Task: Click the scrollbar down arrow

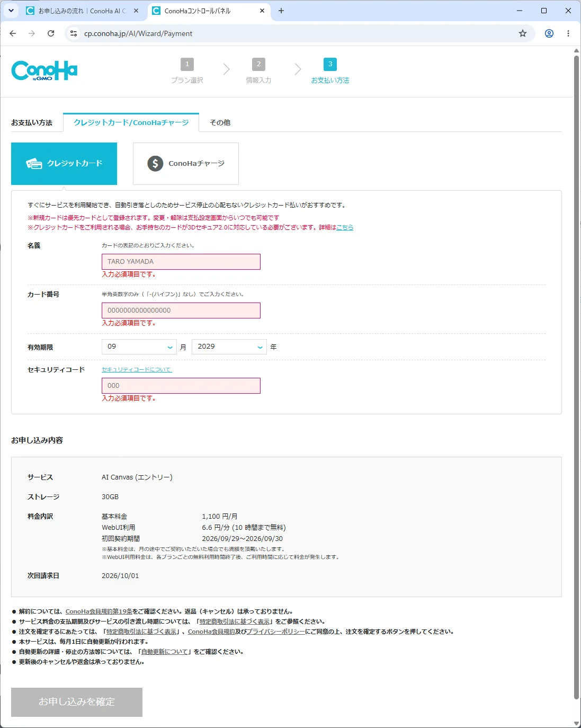Action: click(x=577, y=723)
